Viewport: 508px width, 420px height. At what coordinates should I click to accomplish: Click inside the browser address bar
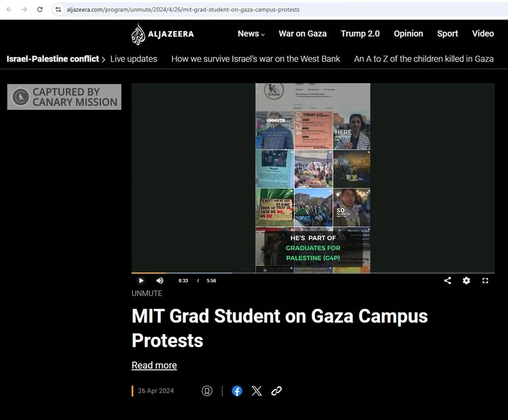coord(190,10)
